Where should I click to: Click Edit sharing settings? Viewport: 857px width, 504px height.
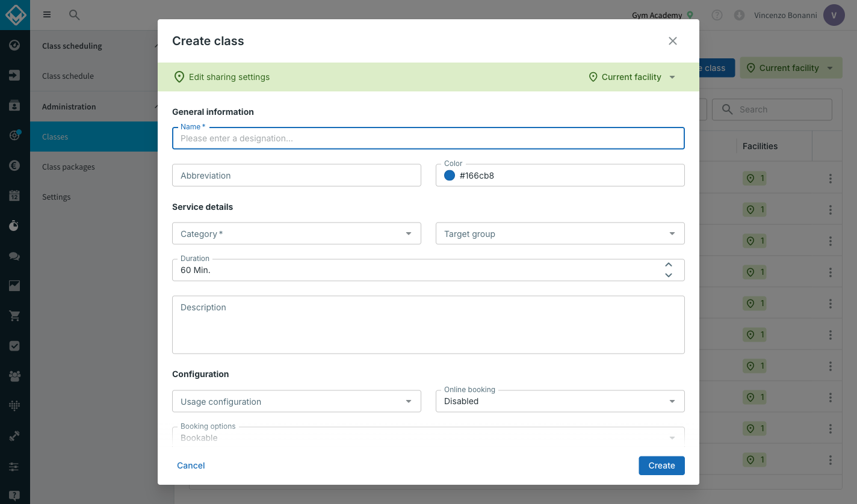tap(221, 77)
